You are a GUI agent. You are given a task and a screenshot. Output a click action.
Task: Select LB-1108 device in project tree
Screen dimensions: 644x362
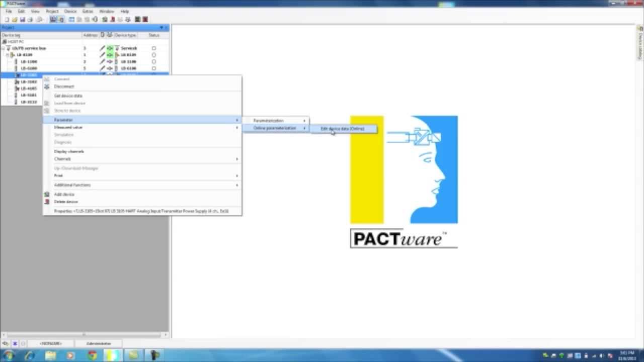tap(29, 61)
